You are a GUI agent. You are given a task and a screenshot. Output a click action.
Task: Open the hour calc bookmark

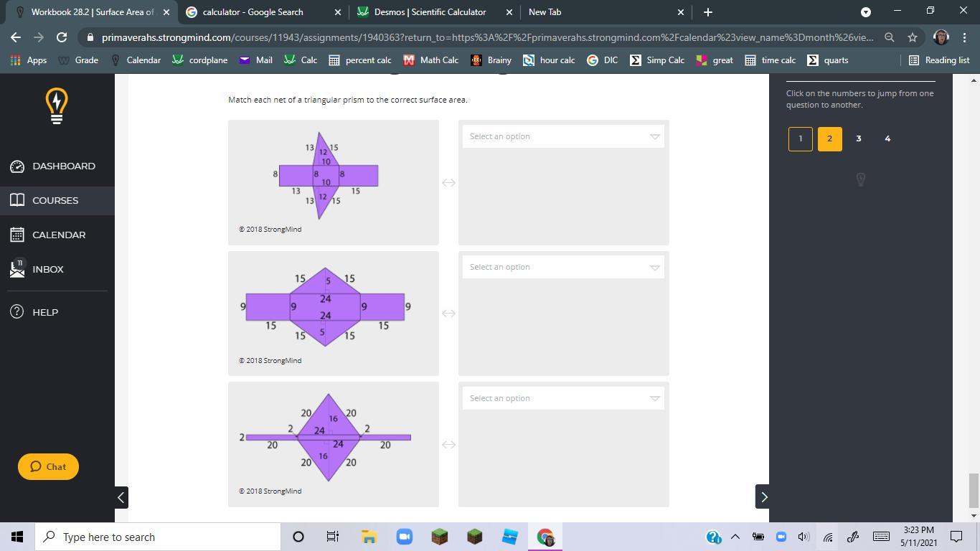(x=549, y=60)
